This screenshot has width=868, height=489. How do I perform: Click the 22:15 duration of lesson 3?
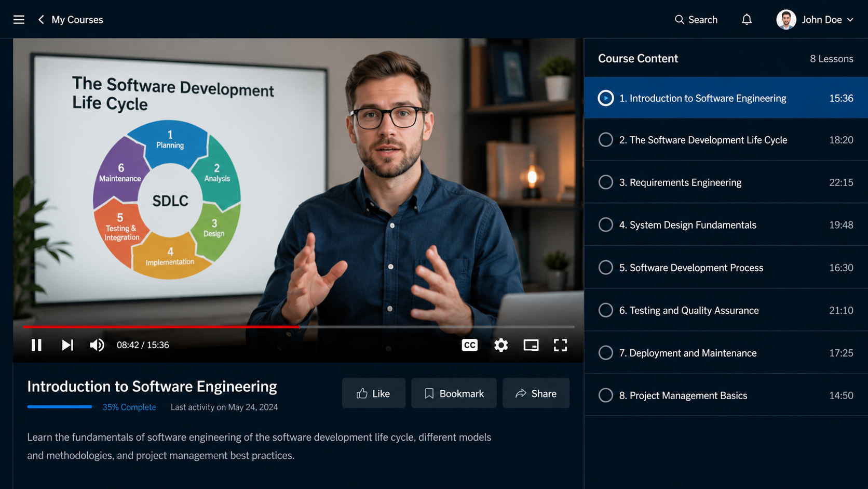tap(841, 183)
